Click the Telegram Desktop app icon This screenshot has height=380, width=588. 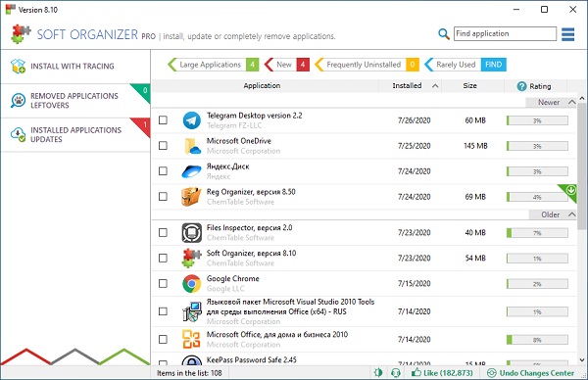coord(192,120)
